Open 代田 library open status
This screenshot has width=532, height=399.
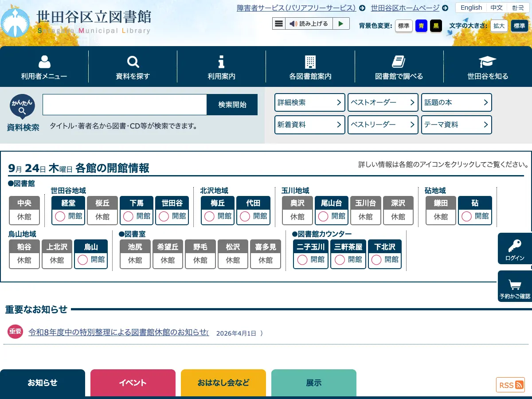point(254,211)
